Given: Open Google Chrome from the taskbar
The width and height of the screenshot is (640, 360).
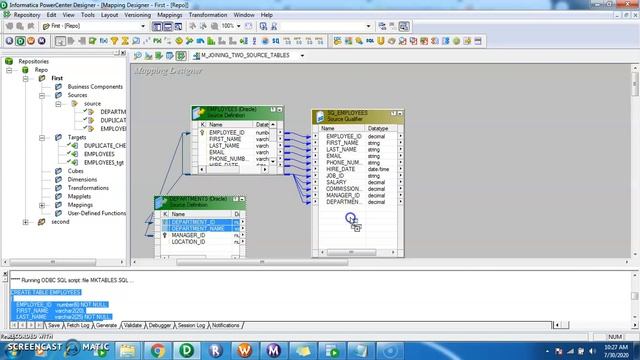Looking at the screenshot, I should (x=158, y=350).
